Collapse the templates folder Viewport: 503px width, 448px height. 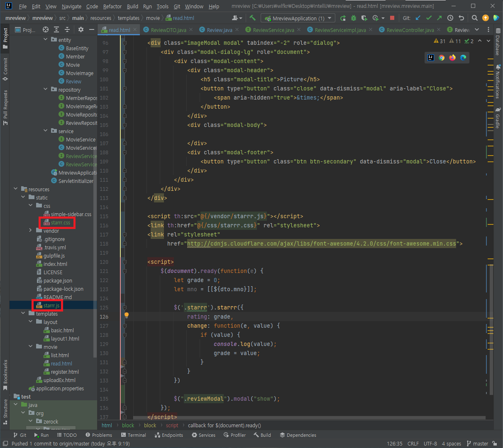(23, 313)
